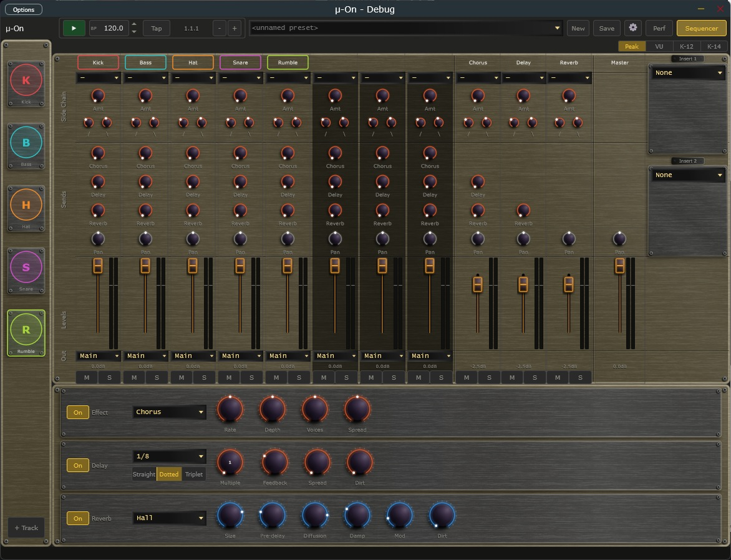The height and width of the screenshot is (560, 731).
Task: Switch meter mode to K-14
Action: 714,46
